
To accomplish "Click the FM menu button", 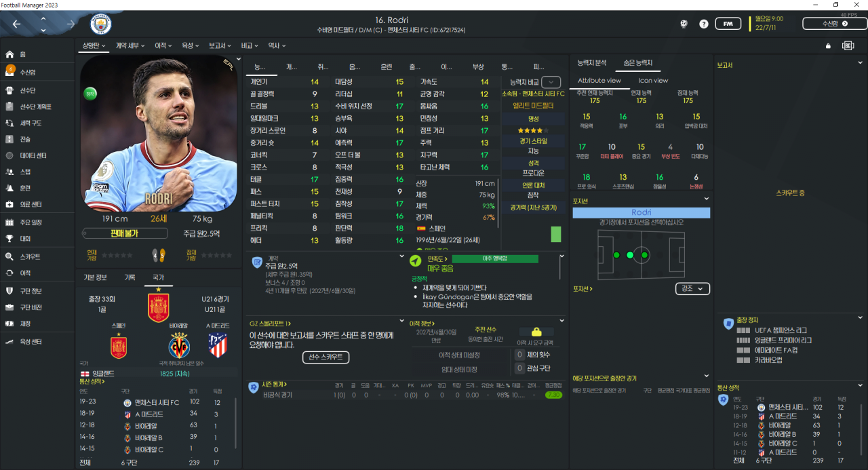I will pos(728,24).
